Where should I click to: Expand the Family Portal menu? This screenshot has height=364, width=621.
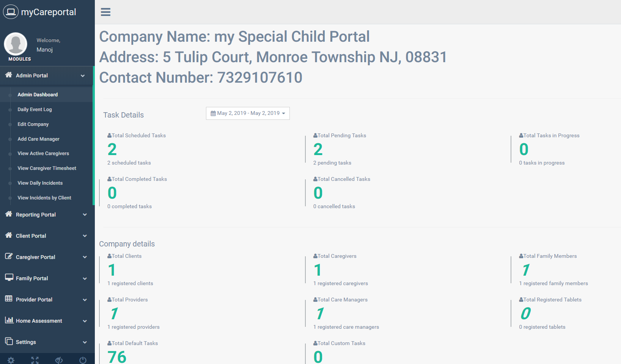pos(46,278)
